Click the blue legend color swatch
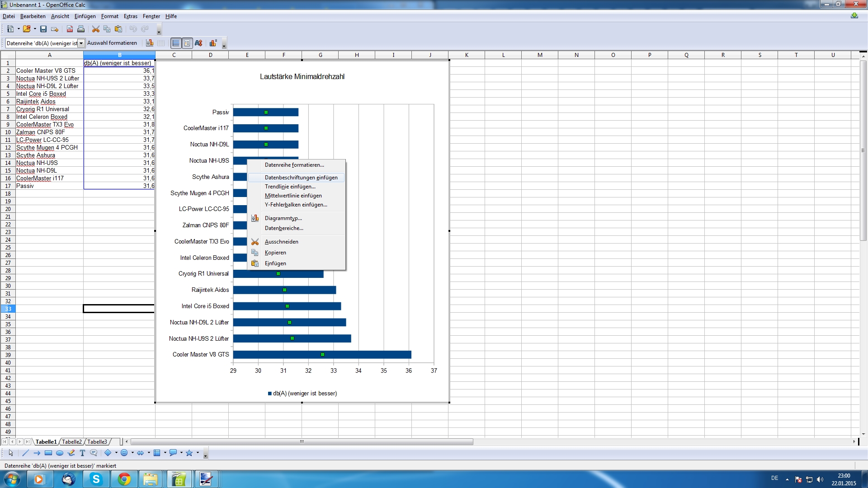The width and height of the screenshot is (868, 488). tap(270, 394)
